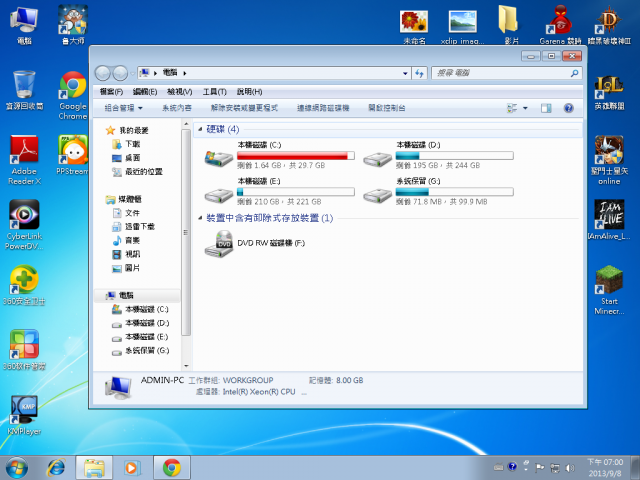Open the 影片 folder on desktop
640x480 pixels.
(509, 25)
